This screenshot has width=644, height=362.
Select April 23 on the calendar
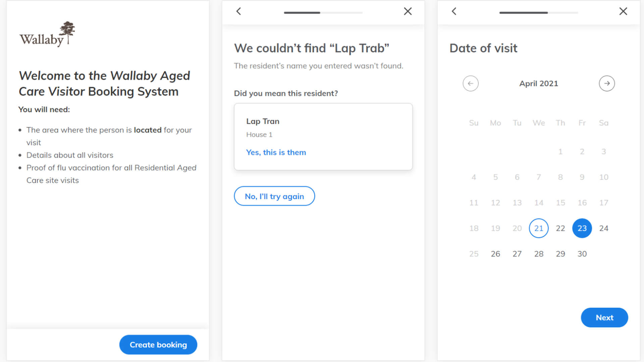[582, 228]
